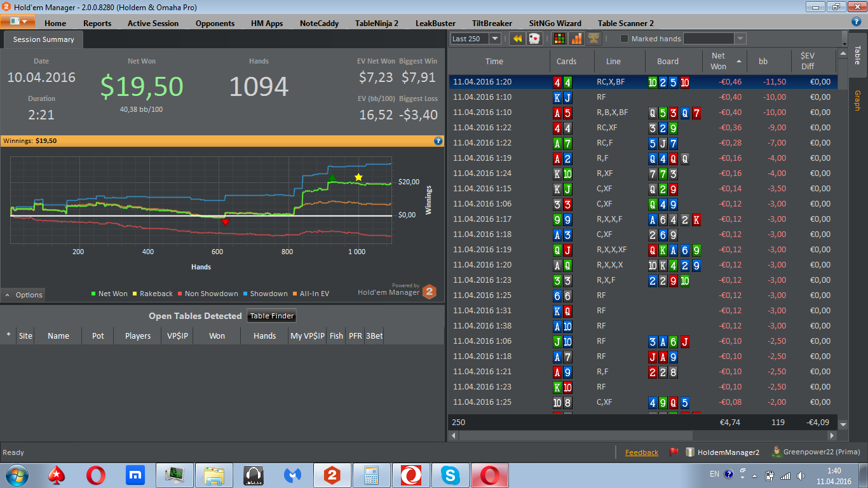Image resolution: width=868 pixels, height=488 pixels.
Task: Open Windows Explorer folder in taskbar
Action: (x=214, y=475)
